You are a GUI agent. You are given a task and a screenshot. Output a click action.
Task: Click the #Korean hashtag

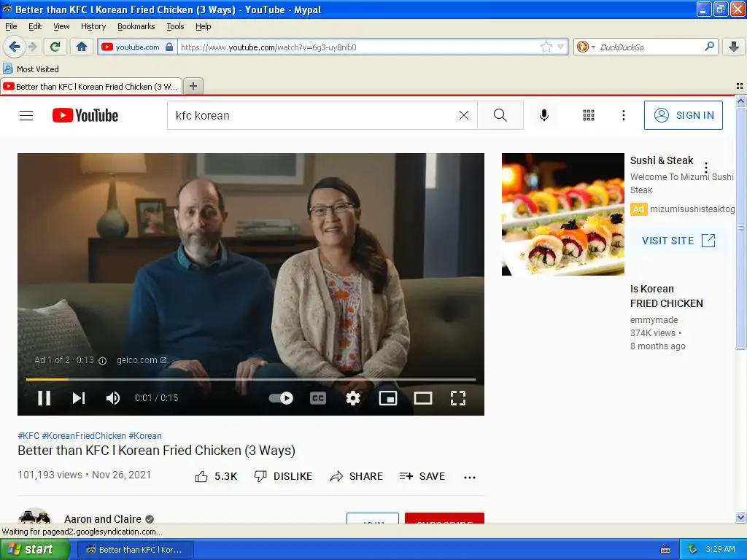pos(145,436)
